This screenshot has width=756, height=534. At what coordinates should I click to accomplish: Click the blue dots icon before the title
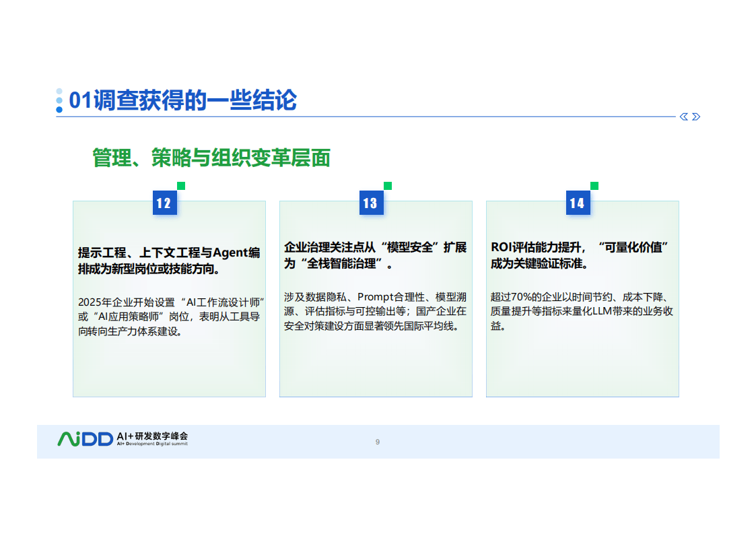pos(59,100)
